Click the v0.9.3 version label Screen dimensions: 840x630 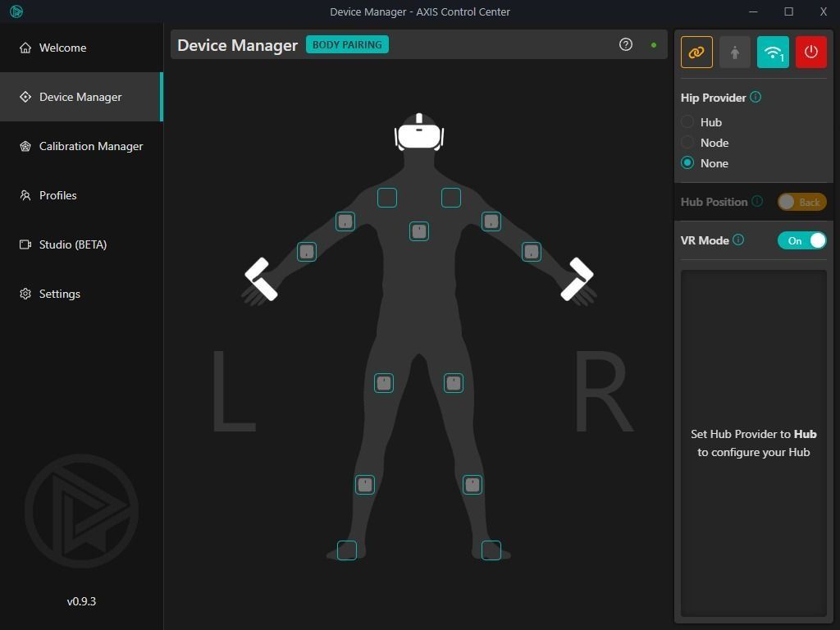point(81,601)
